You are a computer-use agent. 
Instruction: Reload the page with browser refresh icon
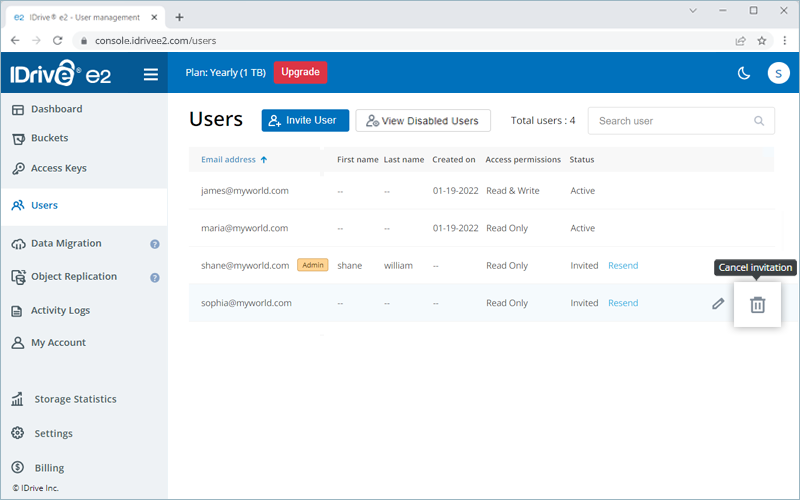(57, 41)
